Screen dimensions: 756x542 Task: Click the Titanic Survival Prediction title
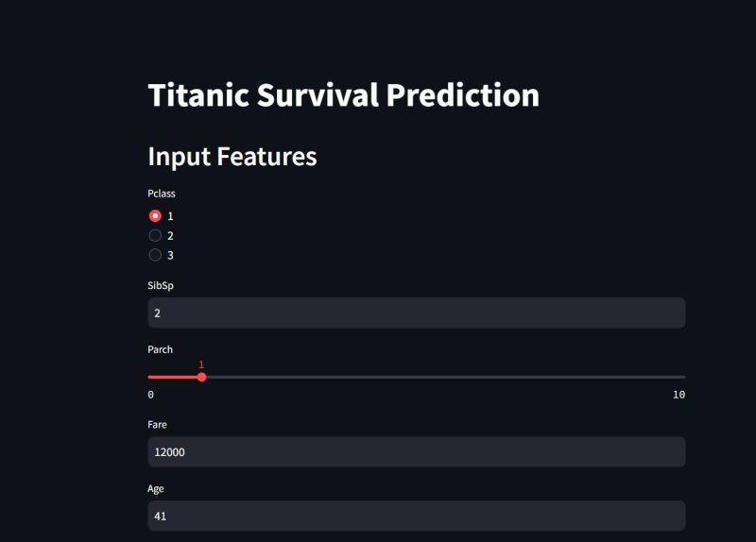pos(343,94)
